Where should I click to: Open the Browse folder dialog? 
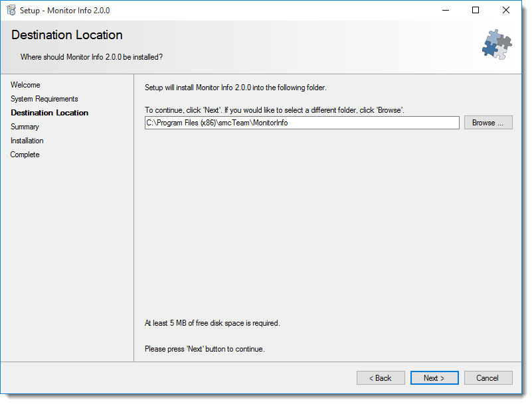coord(488,123)
